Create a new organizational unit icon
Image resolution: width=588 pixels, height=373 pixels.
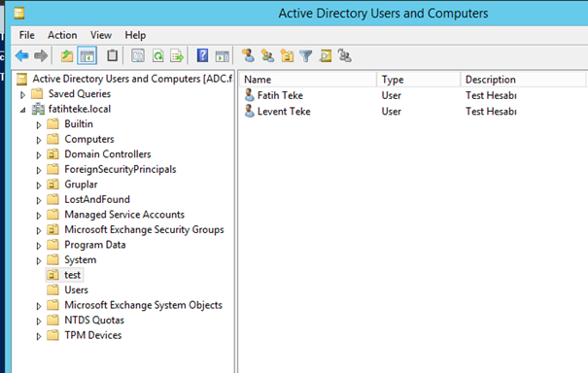click(x=287, y=56)
